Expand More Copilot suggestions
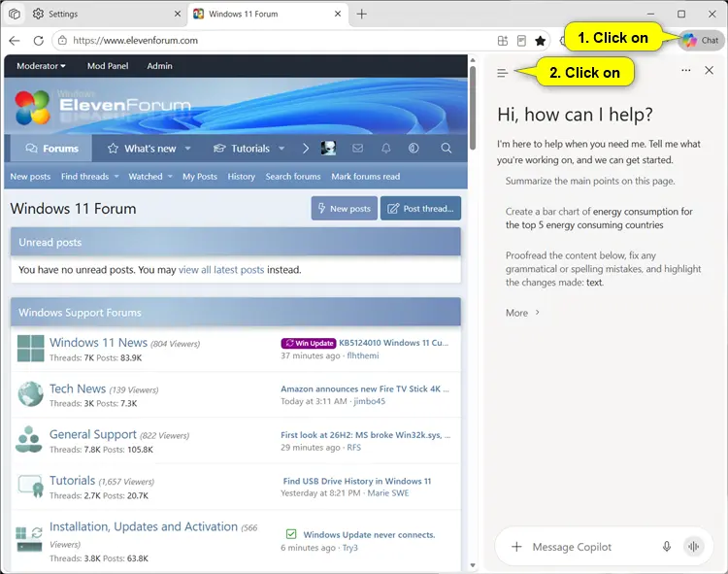The width and height of the screenshot is (728, 574). (522, 313)
